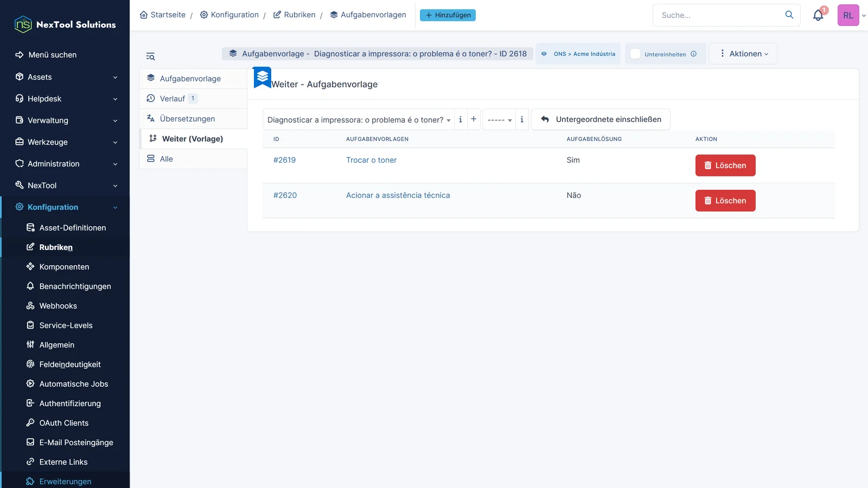Open the Diagnosticar a impressora template dropdown
This screenshot has height=488, width=868.
coord(359,119)
